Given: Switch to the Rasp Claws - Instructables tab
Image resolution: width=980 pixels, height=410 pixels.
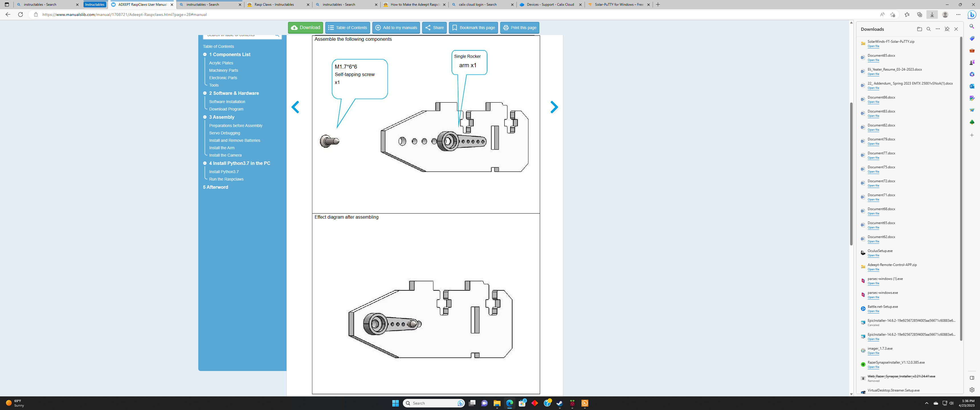Looking at the screenshot, I should pyautogui.click(x=278, y=5).
